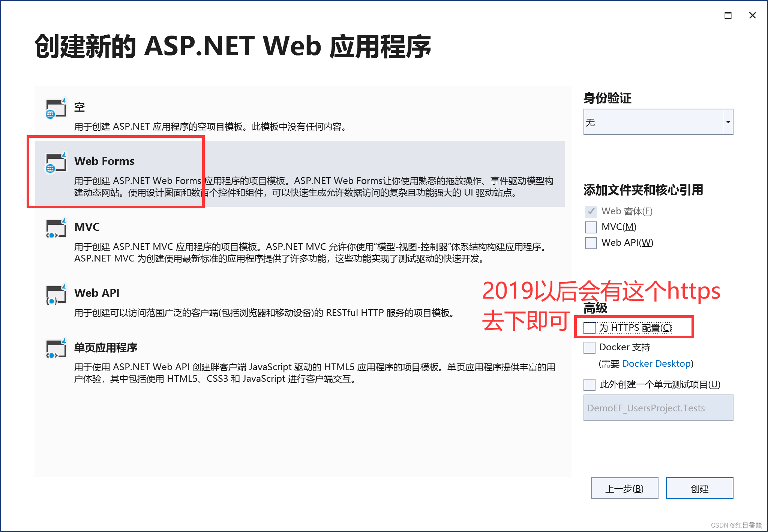
Task: Close the dialog with the X icon
Action: (752, 15)
